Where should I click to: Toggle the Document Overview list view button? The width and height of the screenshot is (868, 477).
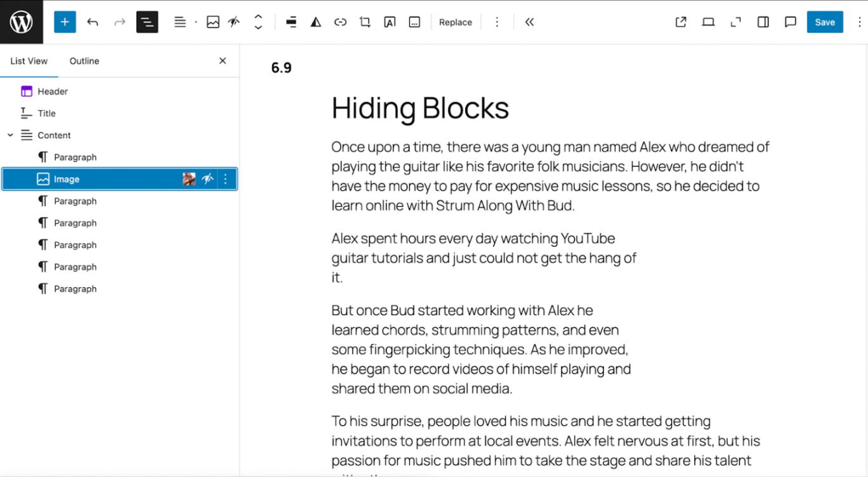tap(147, 22)
